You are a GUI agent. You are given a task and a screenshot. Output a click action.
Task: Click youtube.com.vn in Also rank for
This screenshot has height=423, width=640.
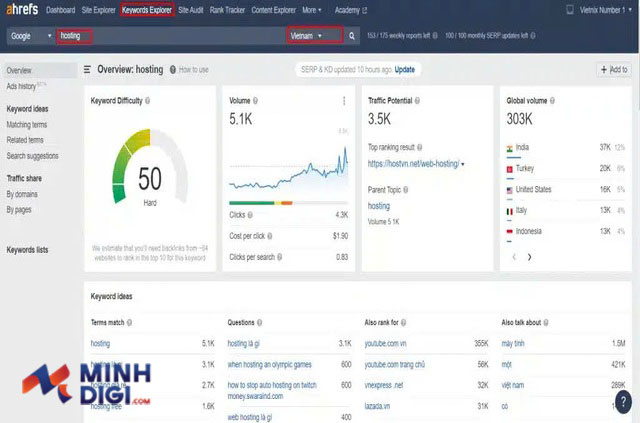[x=385, y=343]
